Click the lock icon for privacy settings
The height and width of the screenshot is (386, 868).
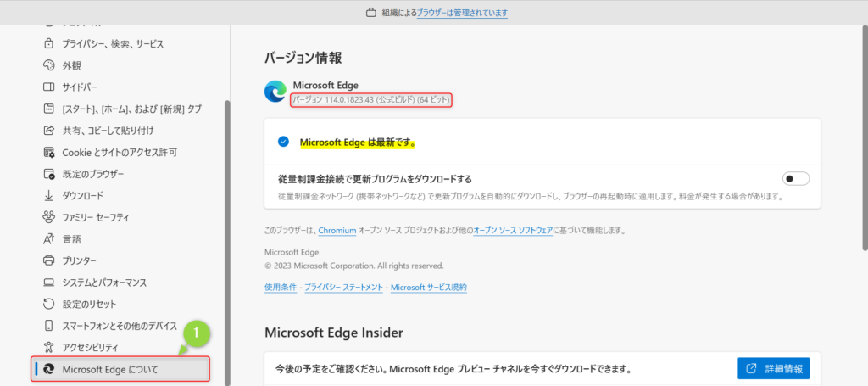click(48, 43)
